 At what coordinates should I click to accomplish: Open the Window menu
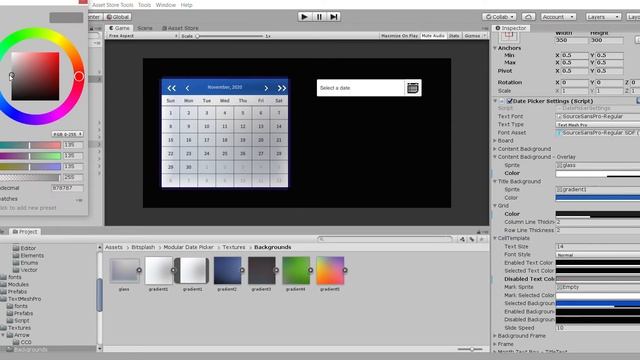pyautogui.click(x=165, y=5)
